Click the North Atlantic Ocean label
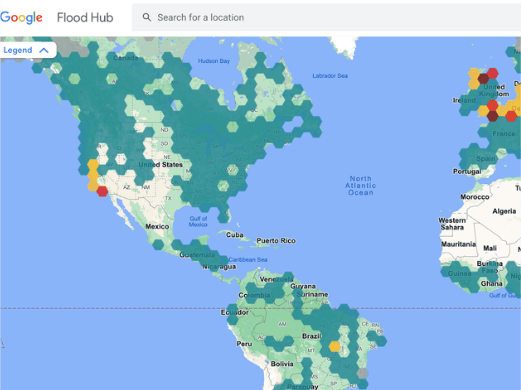Viewport: 521px width, 390px height. point(360,186)
